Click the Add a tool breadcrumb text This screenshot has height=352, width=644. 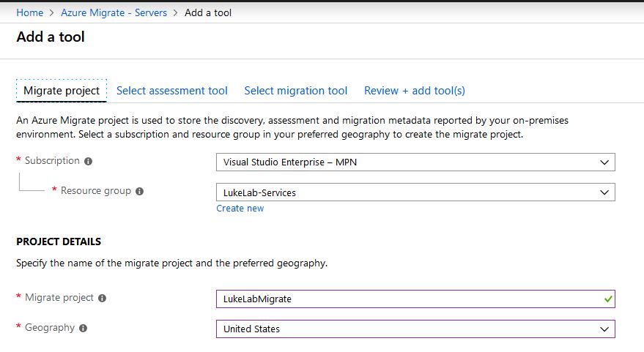[x=208, y=12]
